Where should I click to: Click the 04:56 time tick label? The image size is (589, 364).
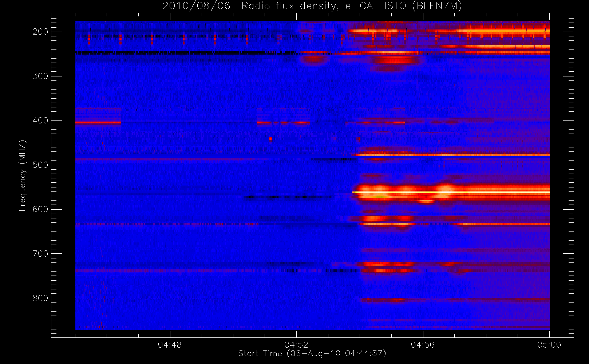click(x=423, y=345)
